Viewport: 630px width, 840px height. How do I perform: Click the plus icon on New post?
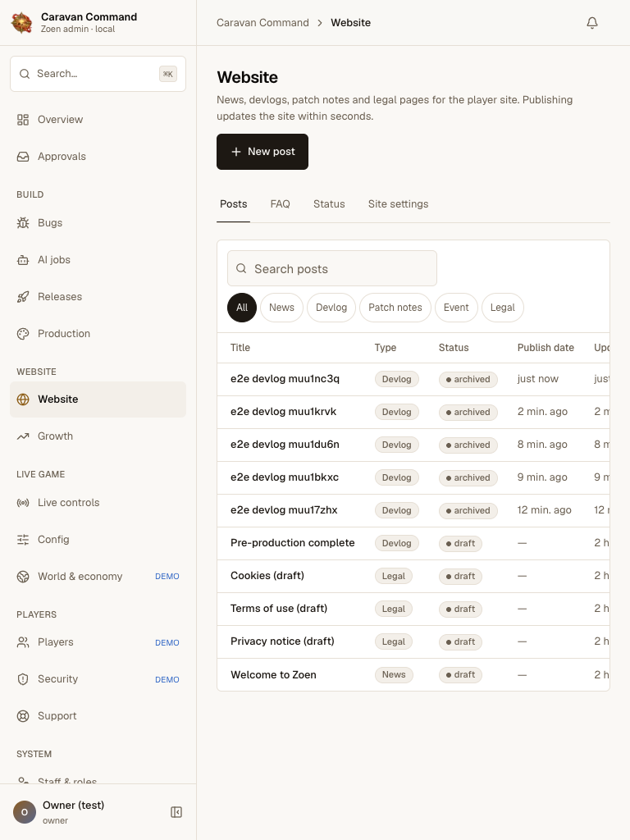tap(235, 152)
